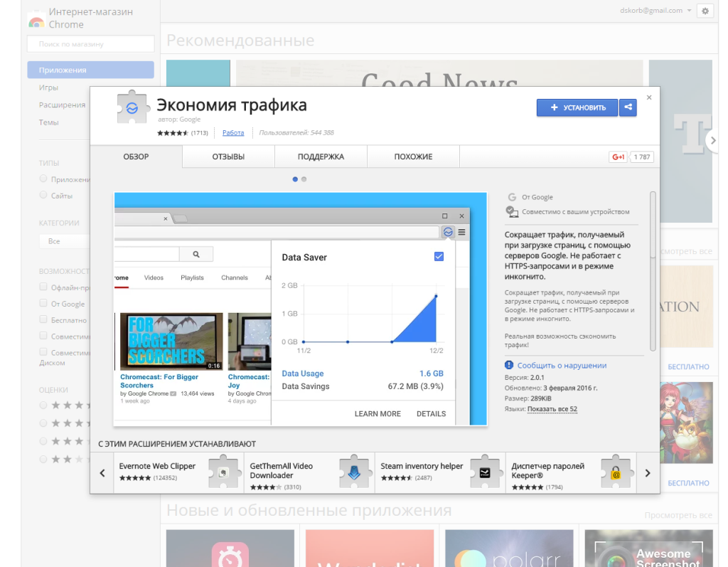Screen dimensions: 728x567
Task: Click the 1 787 G+ counter
Action: click(642, 157)
